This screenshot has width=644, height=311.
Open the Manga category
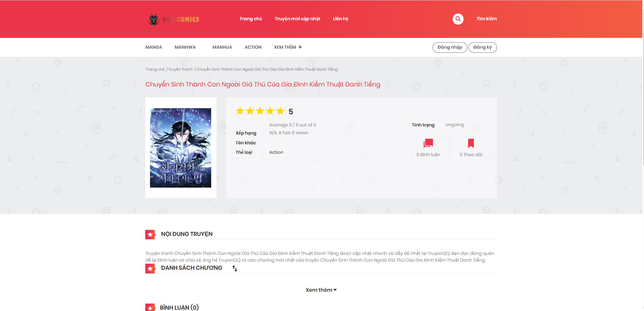pyautogui.click(x=154, y=47)
